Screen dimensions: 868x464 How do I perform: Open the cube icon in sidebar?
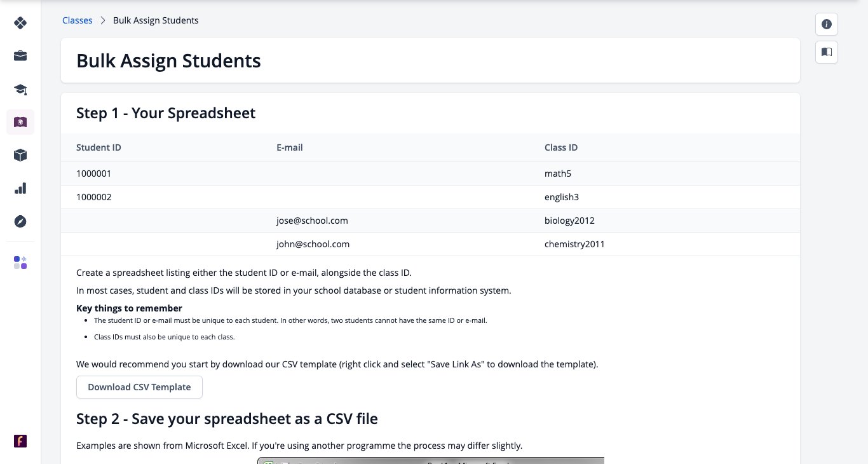coord(20,155)
